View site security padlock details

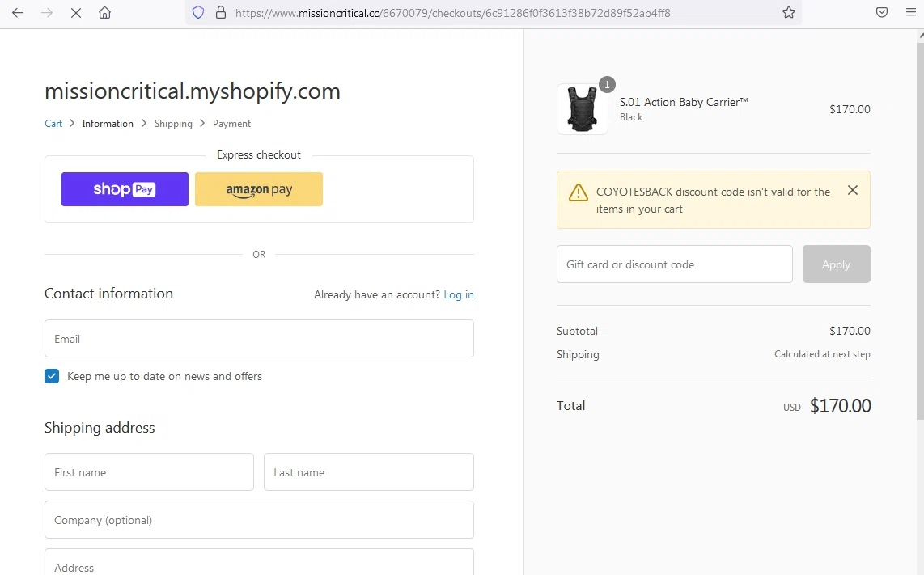coord(221,12)
